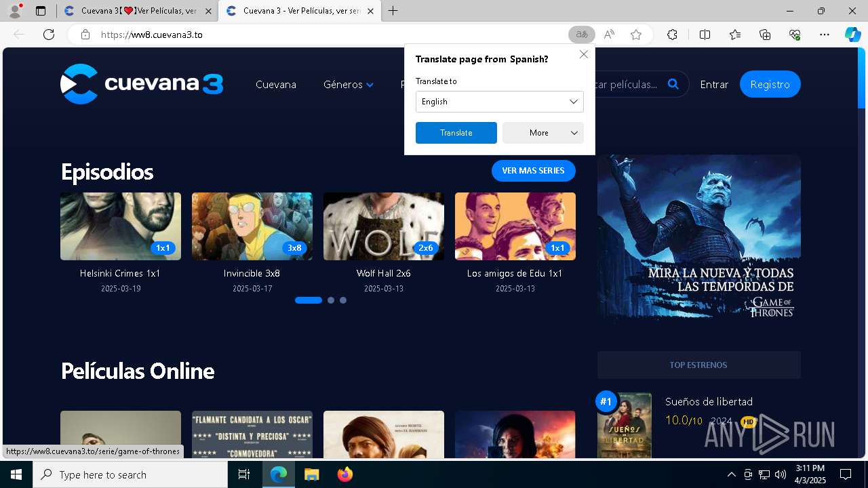This screenshot has width=868, height=488.
Task: Click VER MAS SERIES button
Action: (534, 171)
